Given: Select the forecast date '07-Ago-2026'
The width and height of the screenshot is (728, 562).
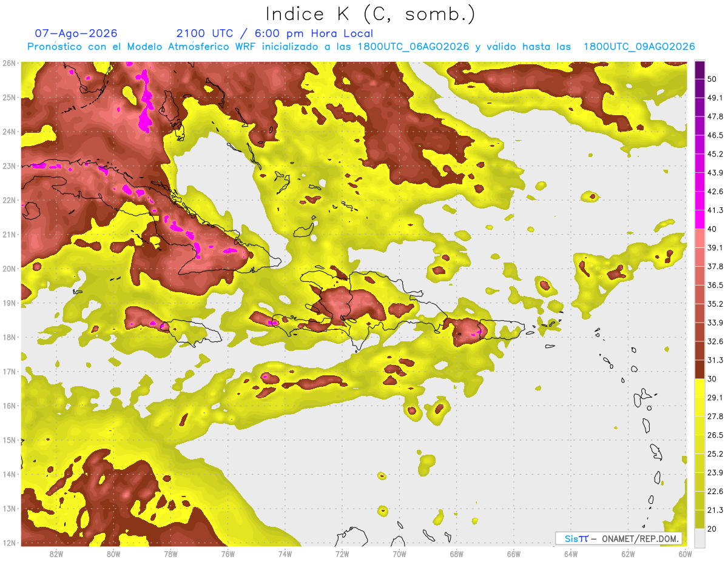Looking at the screenshot, I should [x=76, y=33].
